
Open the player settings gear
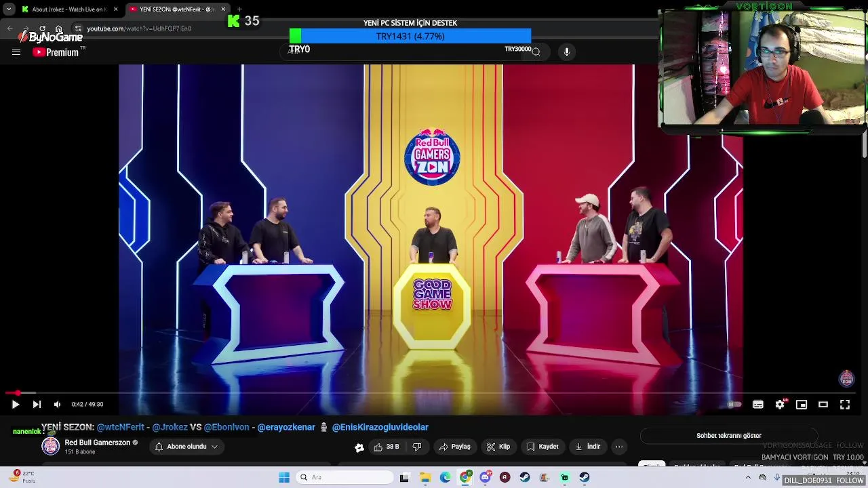coord(780,404)
